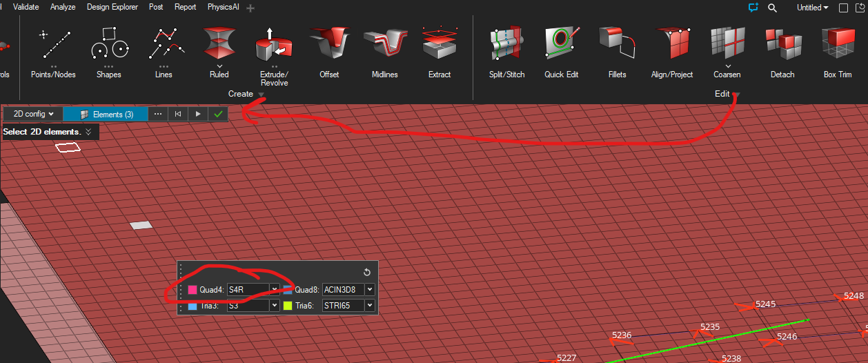Screen dimensions: 868x363
Task: Click the reset arrow in element-type panel
Action: (367, 272)
